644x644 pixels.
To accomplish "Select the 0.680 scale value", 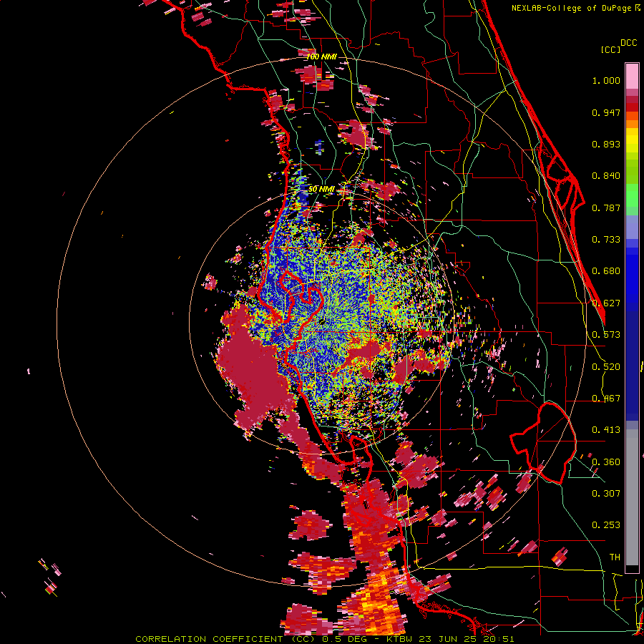I will coord(606,271).
